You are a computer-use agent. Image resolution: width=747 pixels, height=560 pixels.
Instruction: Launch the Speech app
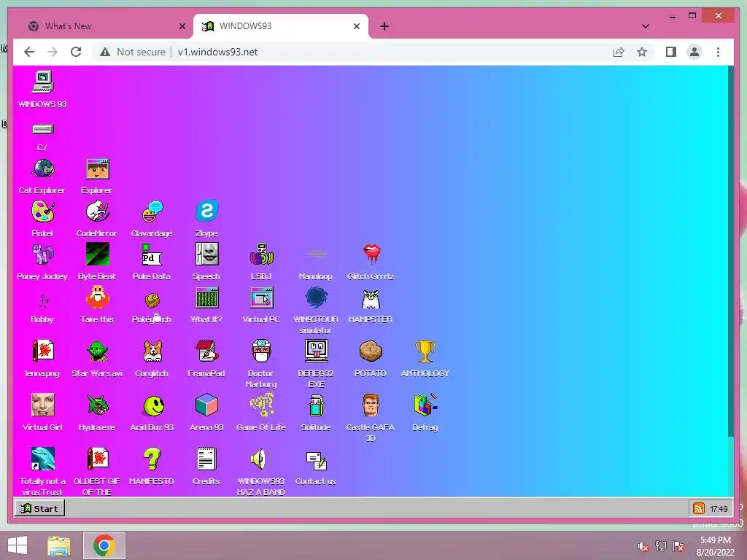coord(206,254)
